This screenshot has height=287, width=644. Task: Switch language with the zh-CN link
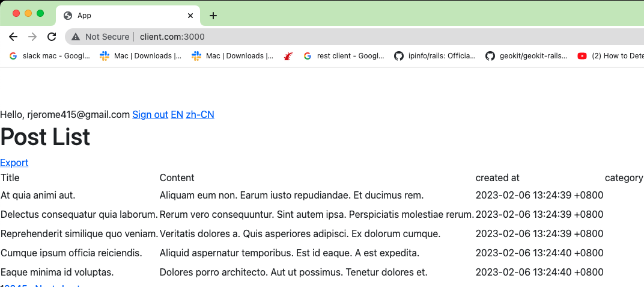tap(200, 114)
